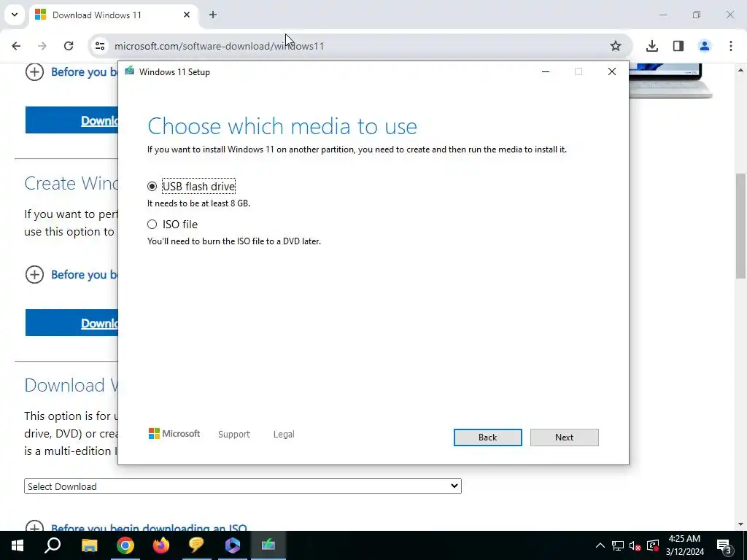Open the tab search dropdown arrow
This screenshot has width=747, height=560.
[15, 15]
